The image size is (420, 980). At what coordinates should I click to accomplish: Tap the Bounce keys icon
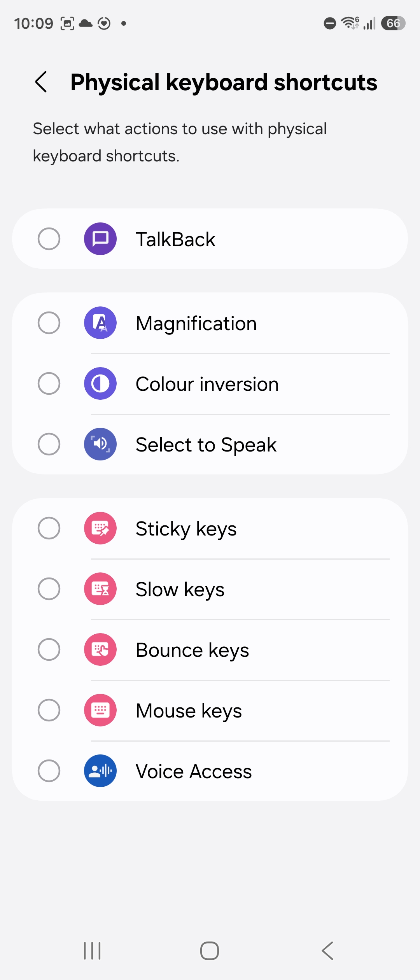pos(100,649)
